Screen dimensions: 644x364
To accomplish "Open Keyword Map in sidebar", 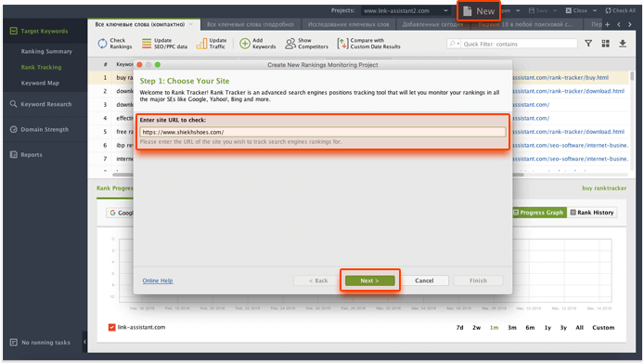I will point(40,83).
